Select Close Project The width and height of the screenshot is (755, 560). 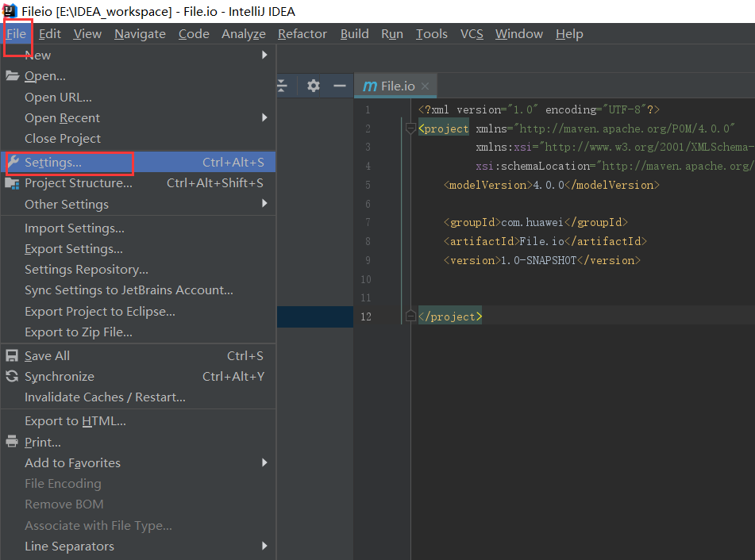(138, 139)
